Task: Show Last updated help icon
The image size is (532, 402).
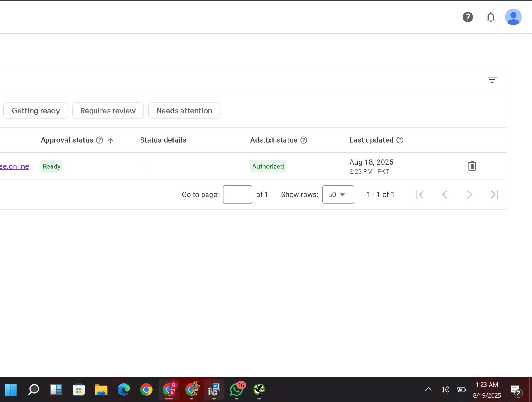Action: (x=400, y=140)
